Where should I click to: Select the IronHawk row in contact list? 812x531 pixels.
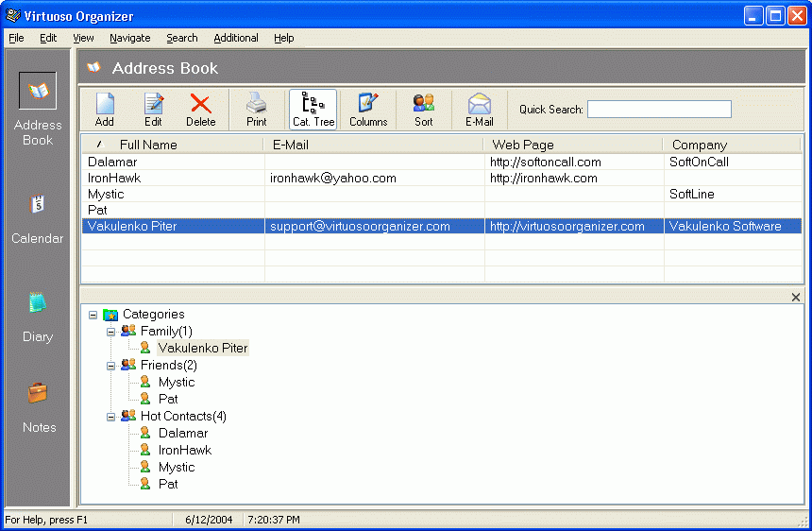point(442,178)
